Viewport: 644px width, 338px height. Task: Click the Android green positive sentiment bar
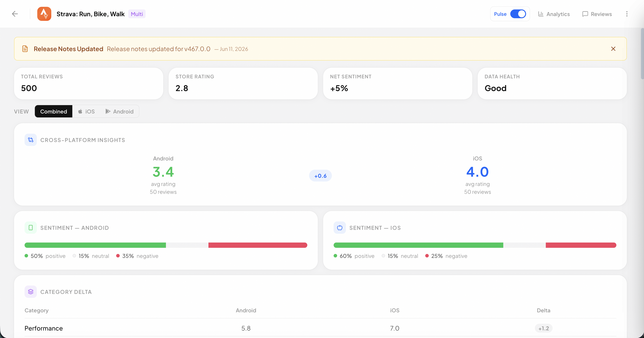95,245
